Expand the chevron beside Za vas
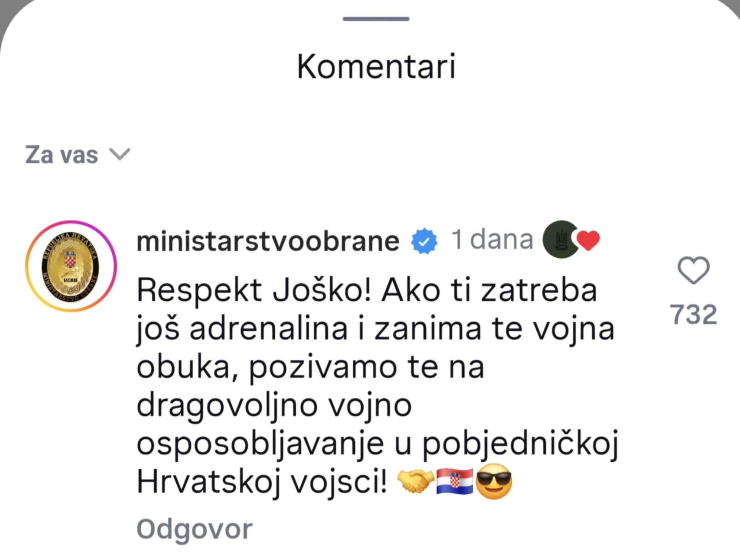 coord(120,154)
